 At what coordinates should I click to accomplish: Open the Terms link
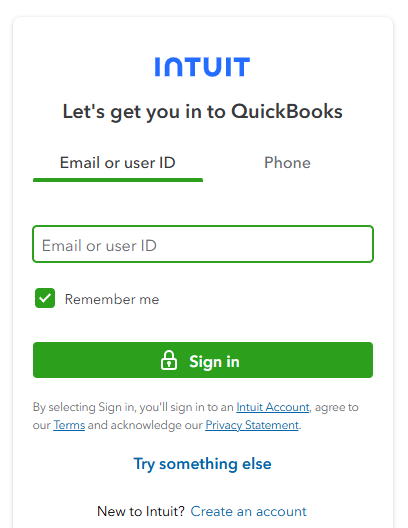tap(69, 425)
